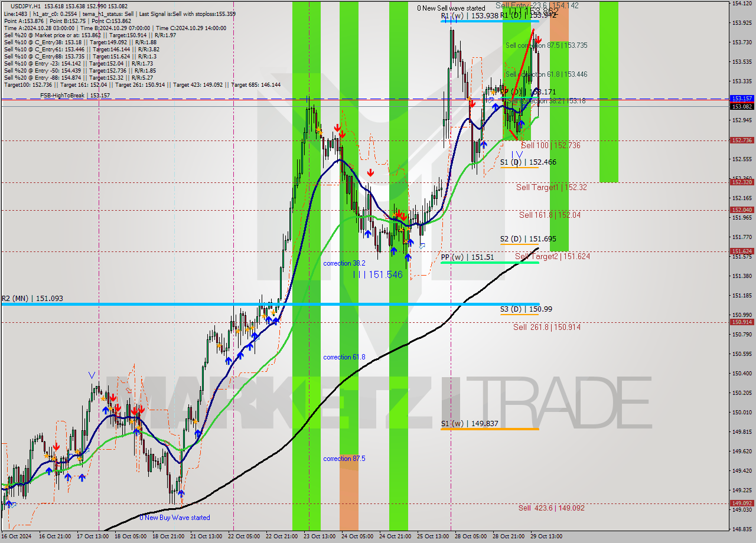756x543 pixels.
Task: Click the '23 Oct 13:00' time label
Action: pyautogui.click(x=319, y=537)
